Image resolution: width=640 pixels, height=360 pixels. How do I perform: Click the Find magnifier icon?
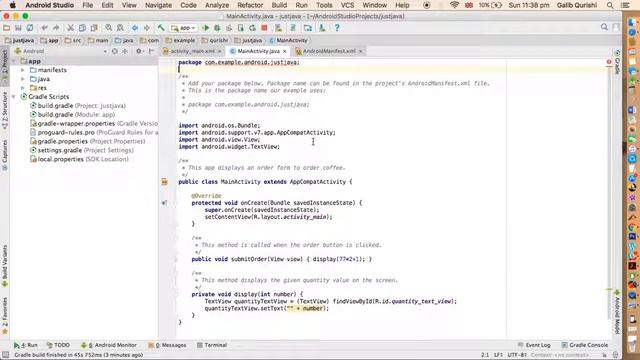108,28
